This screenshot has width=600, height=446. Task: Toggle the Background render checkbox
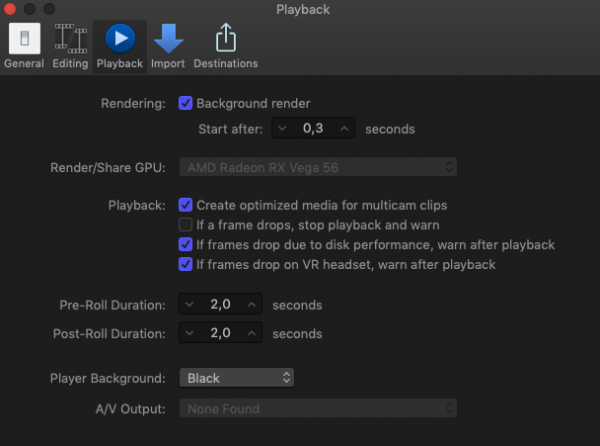[x=185, y=103]
